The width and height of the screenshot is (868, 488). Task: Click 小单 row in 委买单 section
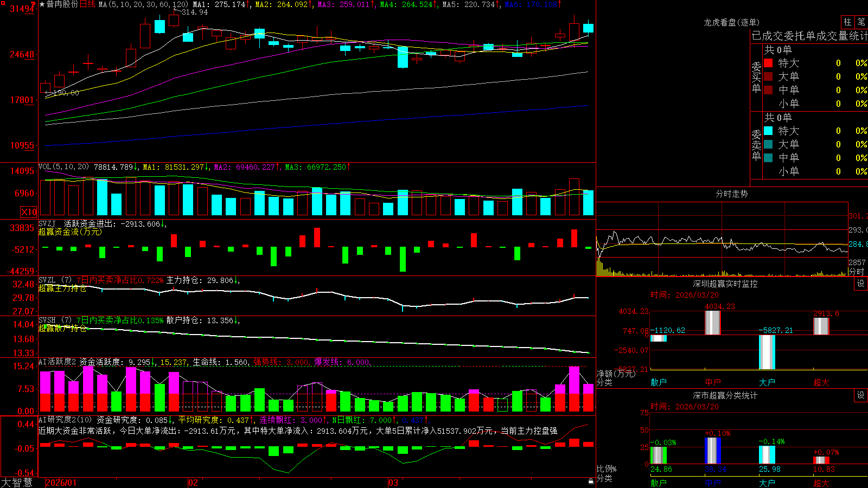(x=815, y=104)
